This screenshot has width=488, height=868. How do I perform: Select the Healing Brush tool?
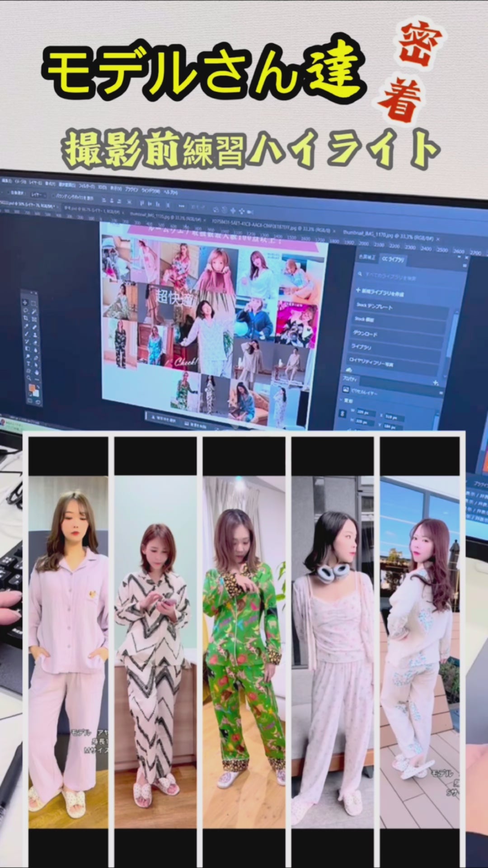click(35, 327)
